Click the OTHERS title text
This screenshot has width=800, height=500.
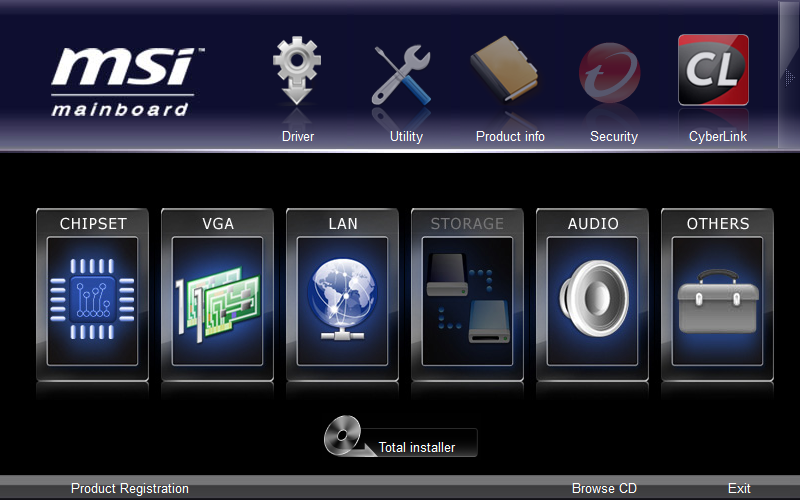718,223
